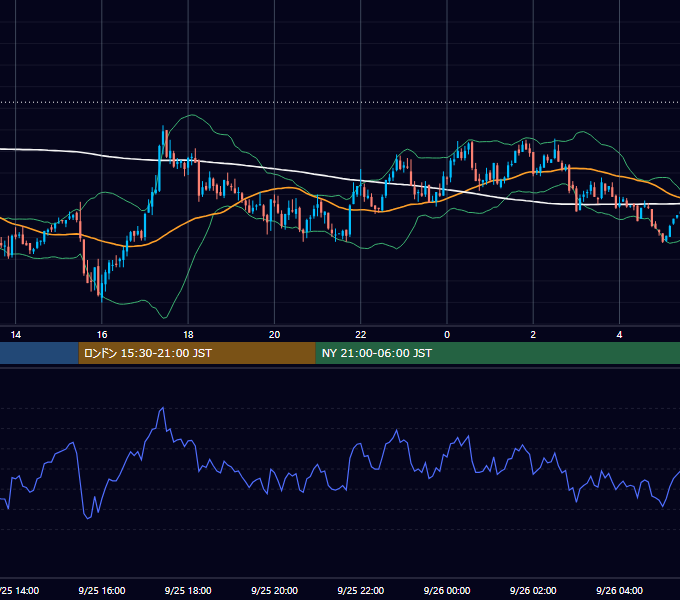Viewport: 680px width, 600px height.
Task: Click the 9/25 20:00 time label
Action: pyautogui.click(x=274, y=590)
